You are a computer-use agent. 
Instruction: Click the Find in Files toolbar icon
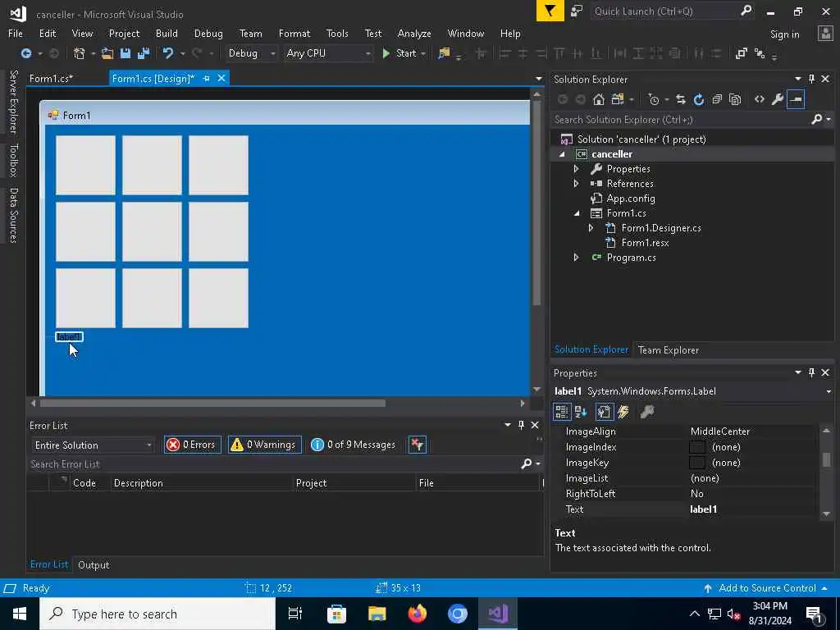click(444, 53)
